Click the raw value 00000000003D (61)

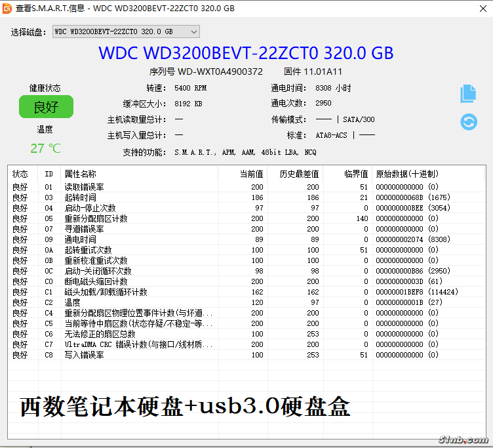click(x=409, y=281)
